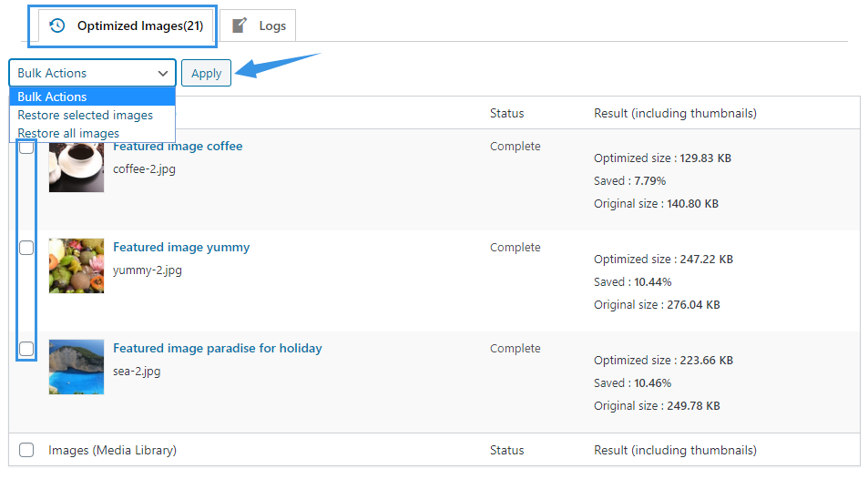Click the history clock icon on Optimized Images tab
Image resolution: width=868 pixels, height=479 pixels.
click(x=57, y=25)
